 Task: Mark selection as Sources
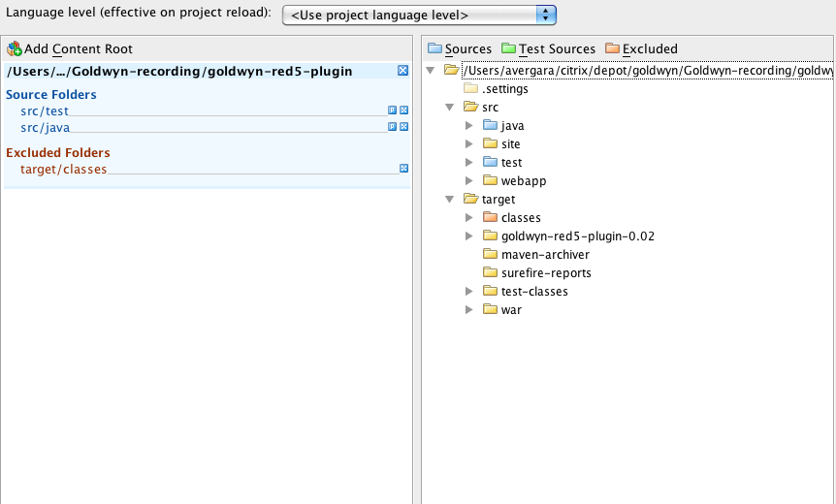point(460,48)
